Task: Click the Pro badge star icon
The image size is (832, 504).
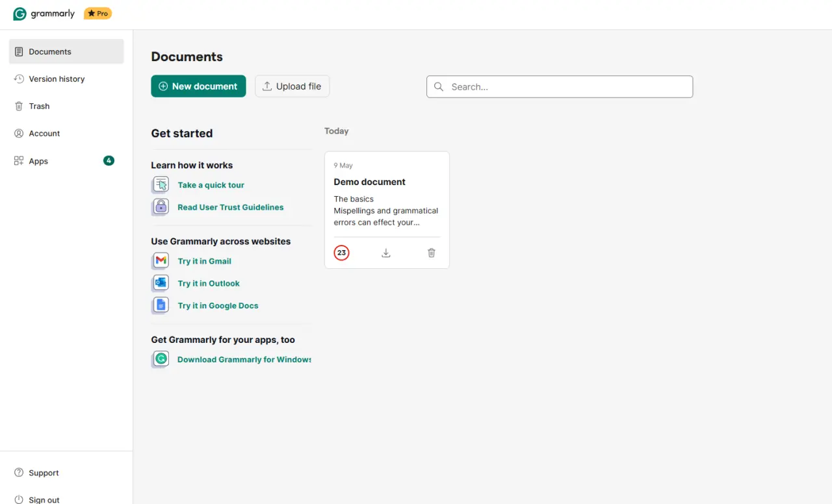Action: click(92, 14)
